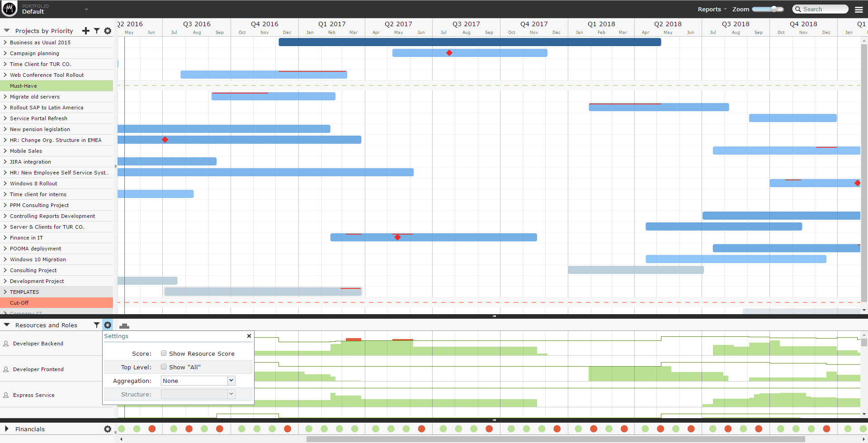Click the Business as Usual 2015 timeline bar
868x443 pixels.
470,42
